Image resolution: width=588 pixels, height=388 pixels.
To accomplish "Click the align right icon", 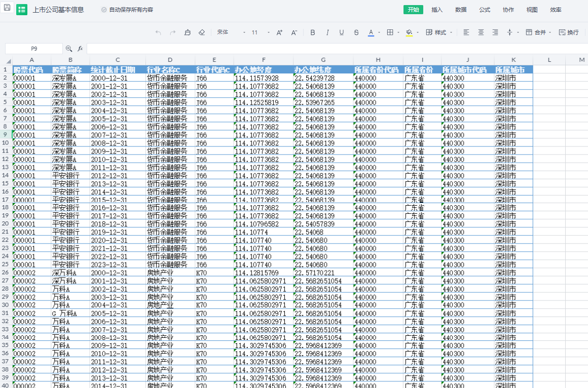I will point(495,32).
